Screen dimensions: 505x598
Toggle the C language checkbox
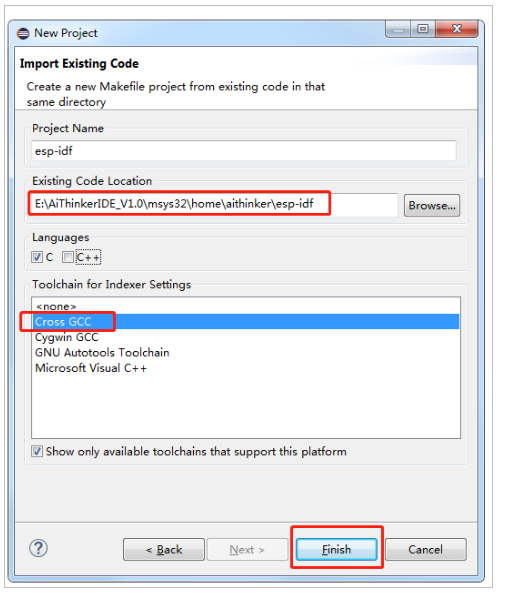pyautogui.click(x=37, y=257)
